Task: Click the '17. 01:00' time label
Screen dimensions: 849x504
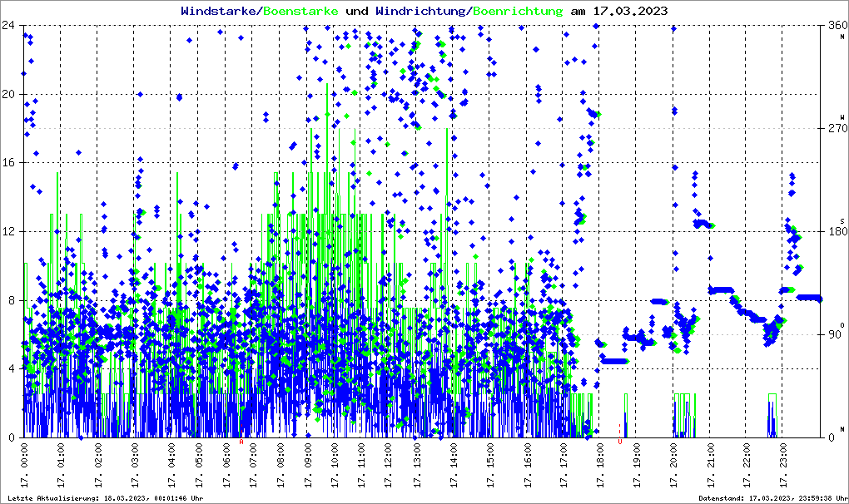Action: click(x=61, y=465)
